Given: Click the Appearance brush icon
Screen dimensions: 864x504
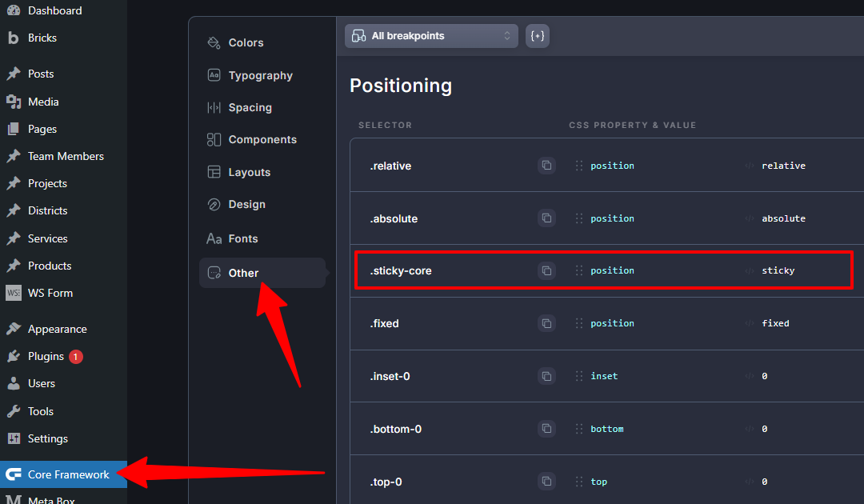Looking at the screenshot, I should [x=14, y=329].
